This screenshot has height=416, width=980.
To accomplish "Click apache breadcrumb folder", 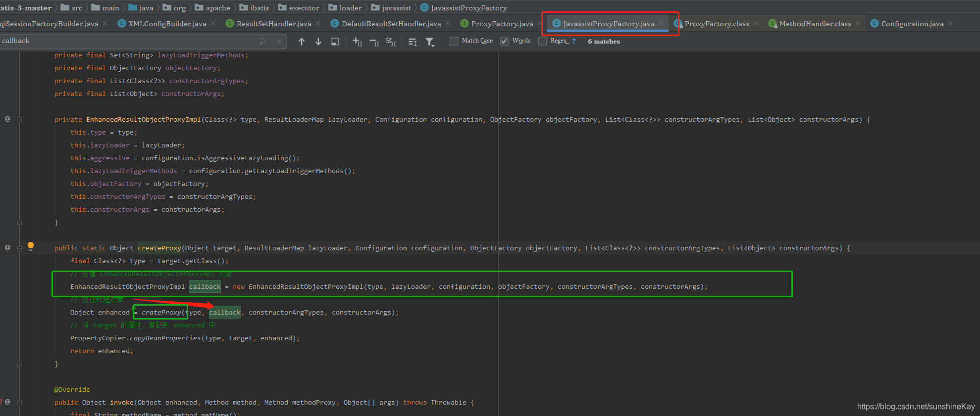I will tap(212, 8).
